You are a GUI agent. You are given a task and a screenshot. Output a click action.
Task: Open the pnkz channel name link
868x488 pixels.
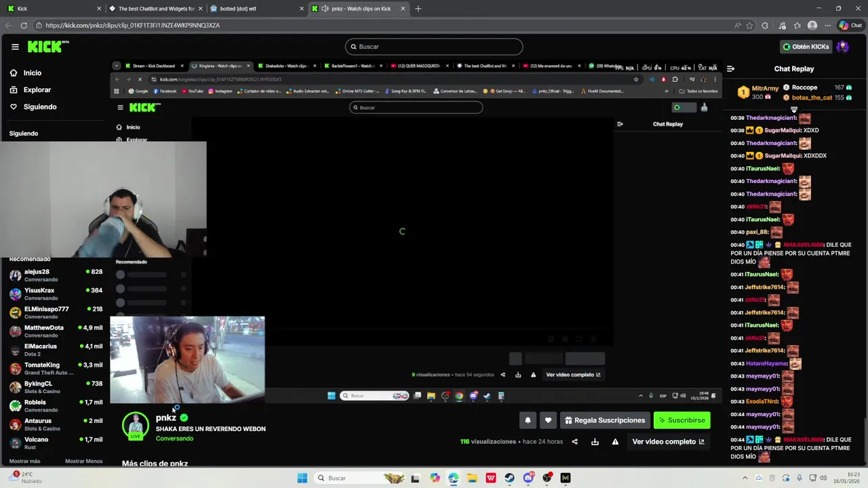click(166, 418)
